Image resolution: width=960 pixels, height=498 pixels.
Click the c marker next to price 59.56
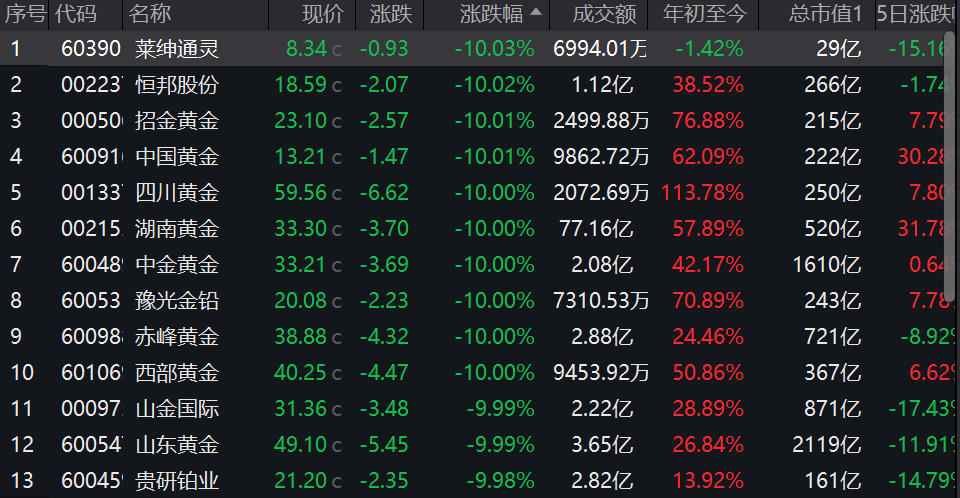pyautogui.click(x=336, y=194)
